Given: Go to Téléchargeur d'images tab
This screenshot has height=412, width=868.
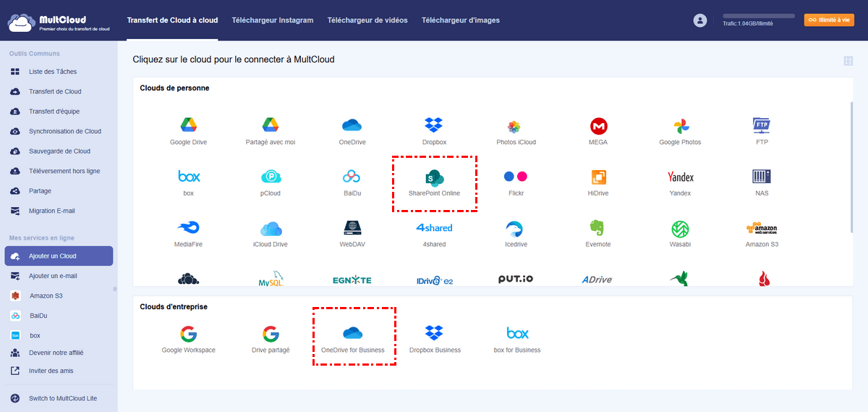Looking at the screenshot, I should pyautogui.click(x=461, y=20).
